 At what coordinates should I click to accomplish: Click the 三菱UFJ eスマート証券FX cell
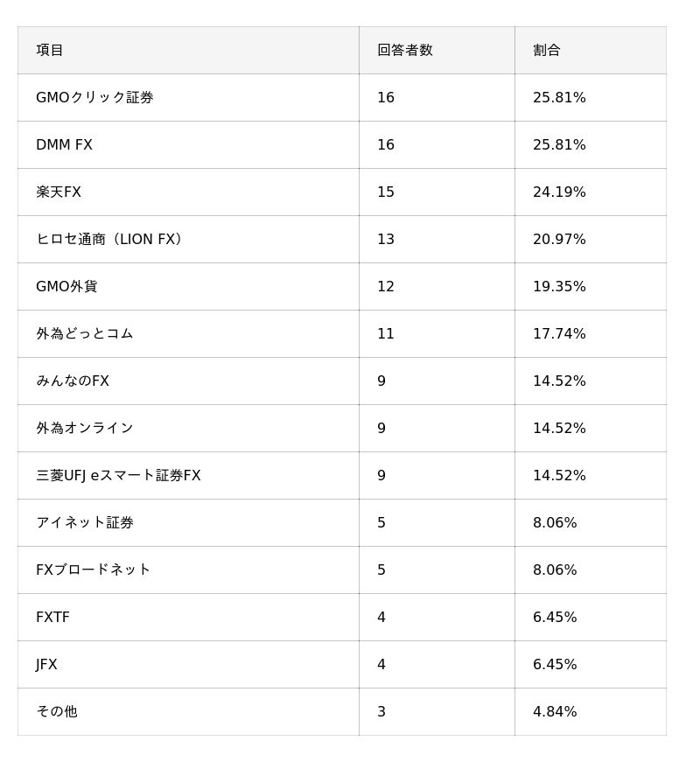coord(118,475)
